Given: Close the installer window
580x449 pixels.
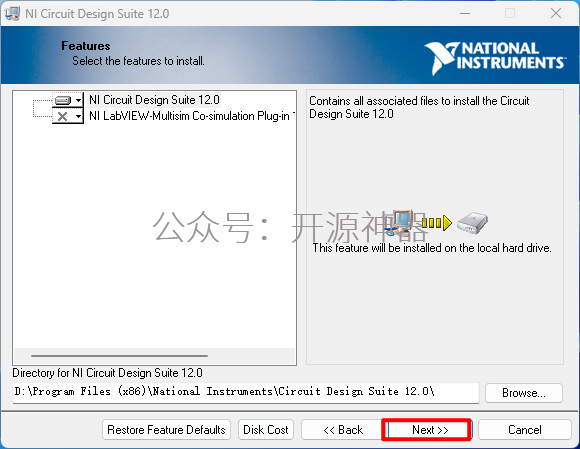Looking at the screenshot, I should click(x=556, y=14).
